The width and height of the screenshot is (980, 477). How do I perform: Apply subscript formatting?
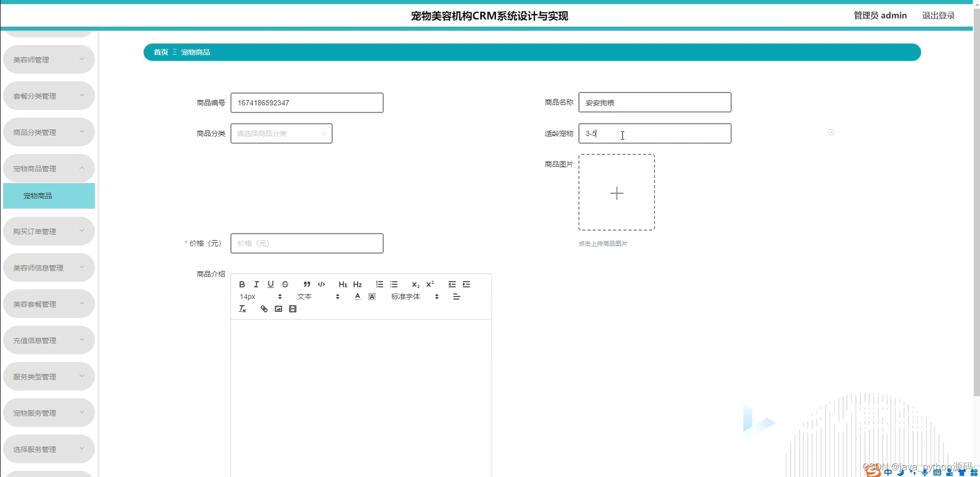click(x=416, y=284)
